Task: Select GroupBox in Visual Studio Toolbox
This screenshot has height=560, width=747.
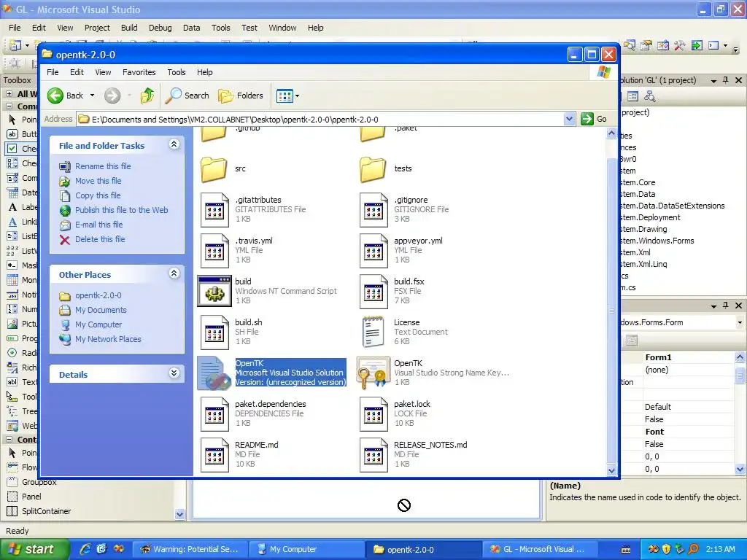Action: pyautogui.click(x=39, y=483)
